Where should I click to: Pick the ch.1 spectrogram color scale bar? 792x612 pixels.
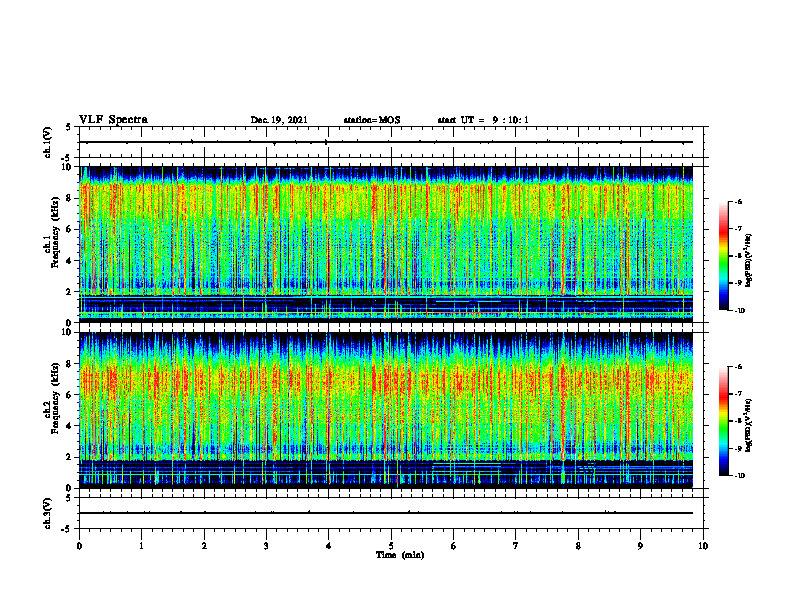click(723, 256)
